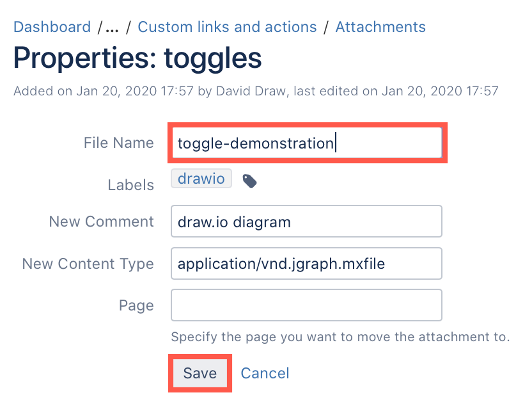Click the File Name field label

(118, 143)
